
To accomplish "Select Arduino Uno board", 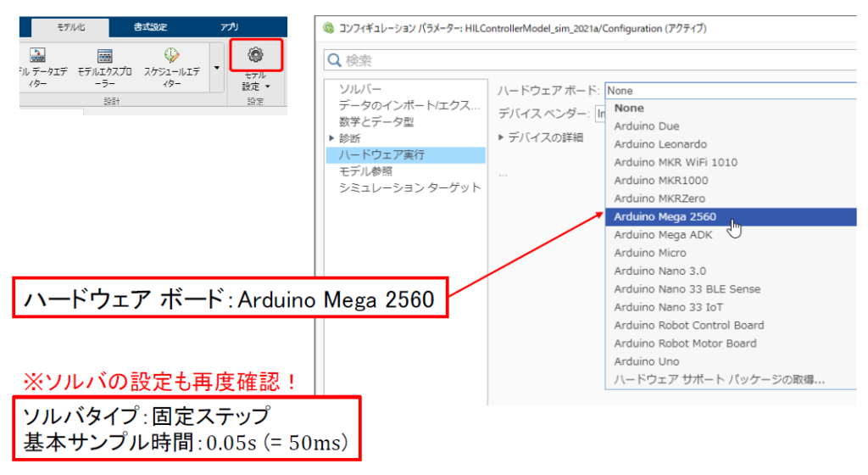I will pos(731,361).
